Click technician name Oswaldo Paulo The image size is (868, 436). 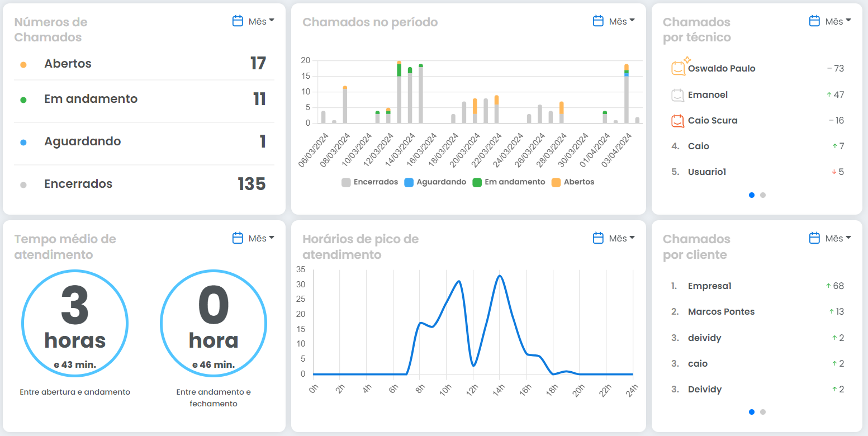click(x=722, y=68)
